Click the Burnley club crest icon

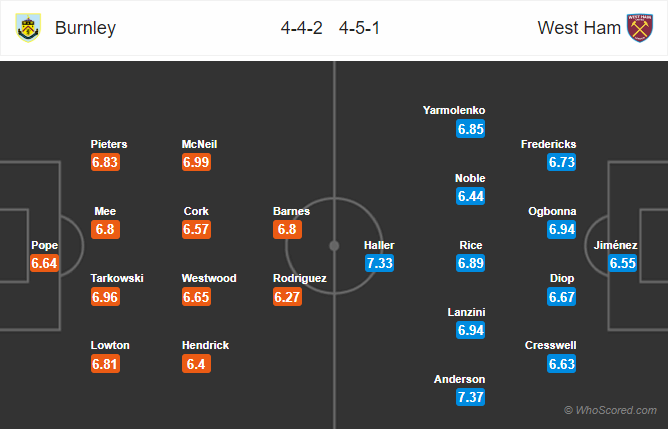click(x=28, y=28)
